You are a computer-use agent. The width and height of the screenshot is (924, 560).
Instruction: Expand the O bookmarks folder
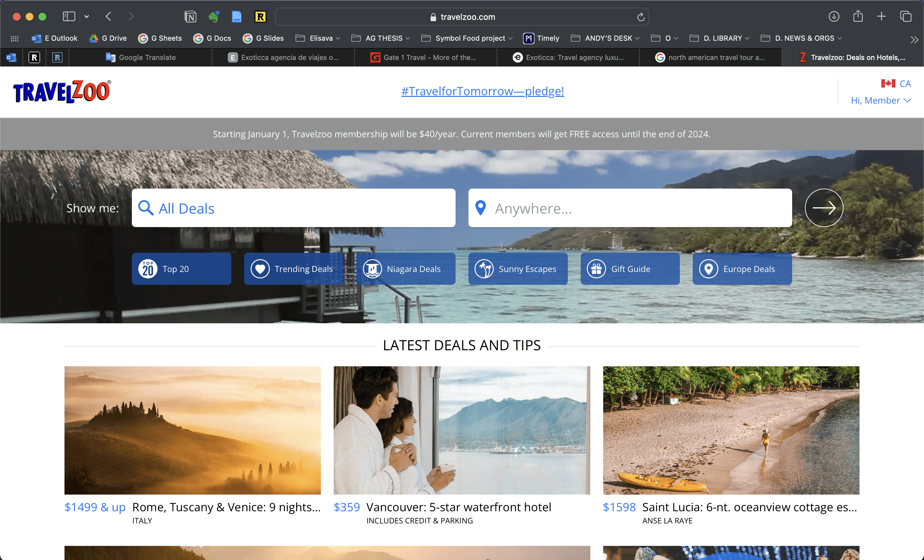(664, 38)
